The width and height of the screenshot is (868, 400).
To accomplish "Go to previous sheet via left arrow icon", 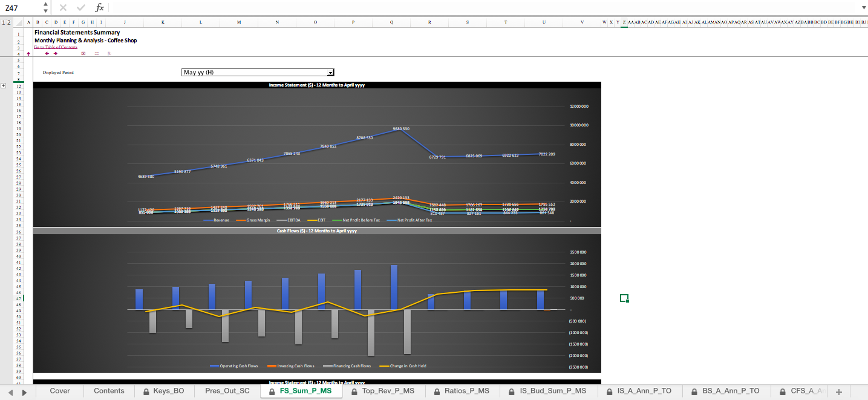I will (47, 53).
